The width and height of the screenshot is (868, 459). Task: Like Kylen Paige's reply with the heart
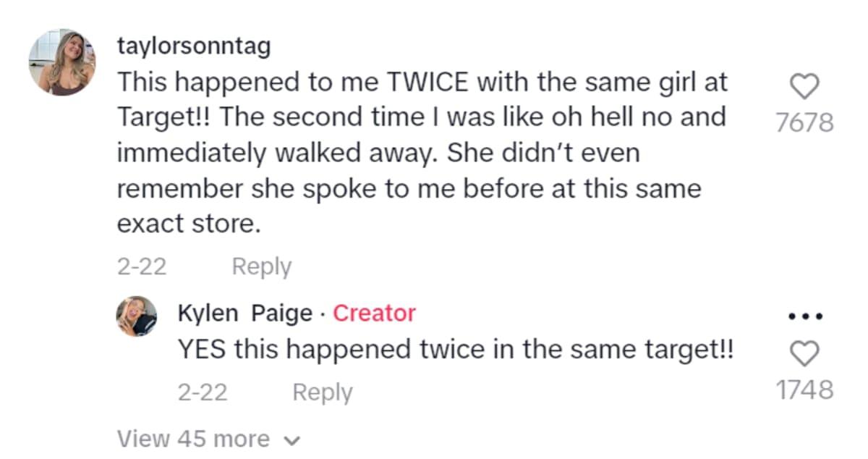(x=804, y=355)
